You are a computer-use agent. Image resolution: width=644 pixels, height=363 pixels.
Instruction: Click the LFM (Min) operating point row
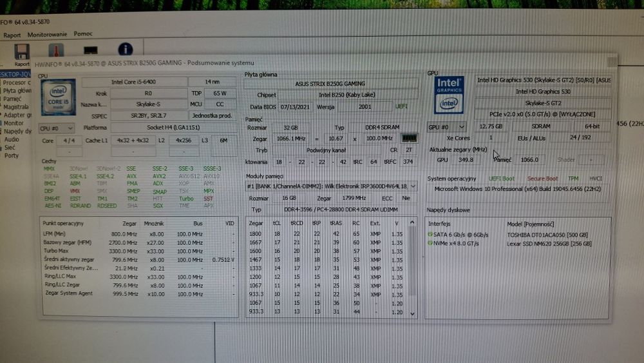coord(139,234)
